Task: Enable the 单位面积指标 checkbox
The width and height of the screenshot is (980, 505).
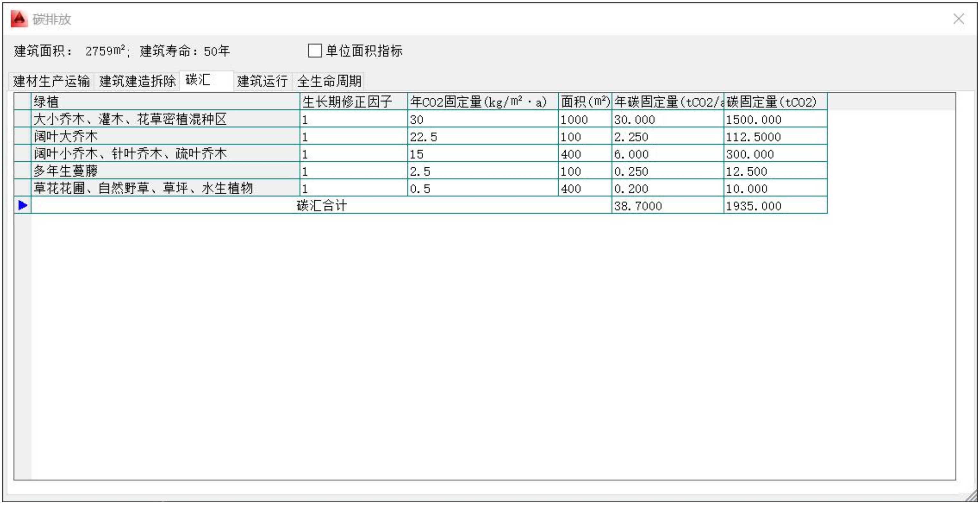Action: coord(315,50)
